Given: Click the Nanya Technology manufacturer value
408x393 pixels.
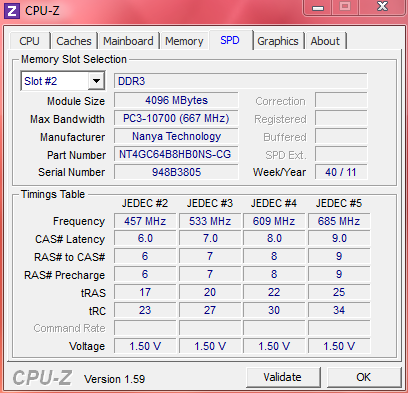Looking at the screenshot, I should pos(176,136).
